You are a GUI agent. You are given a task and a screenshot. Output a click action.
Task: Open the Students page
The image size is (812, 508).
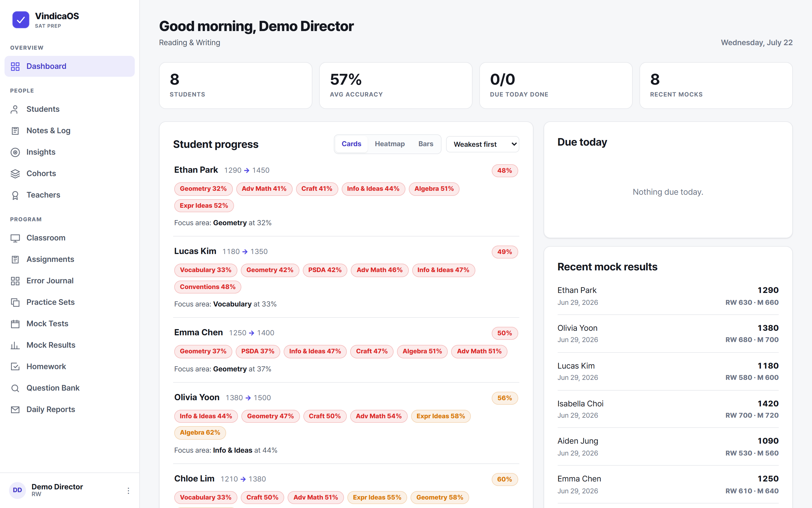(69, 109)
